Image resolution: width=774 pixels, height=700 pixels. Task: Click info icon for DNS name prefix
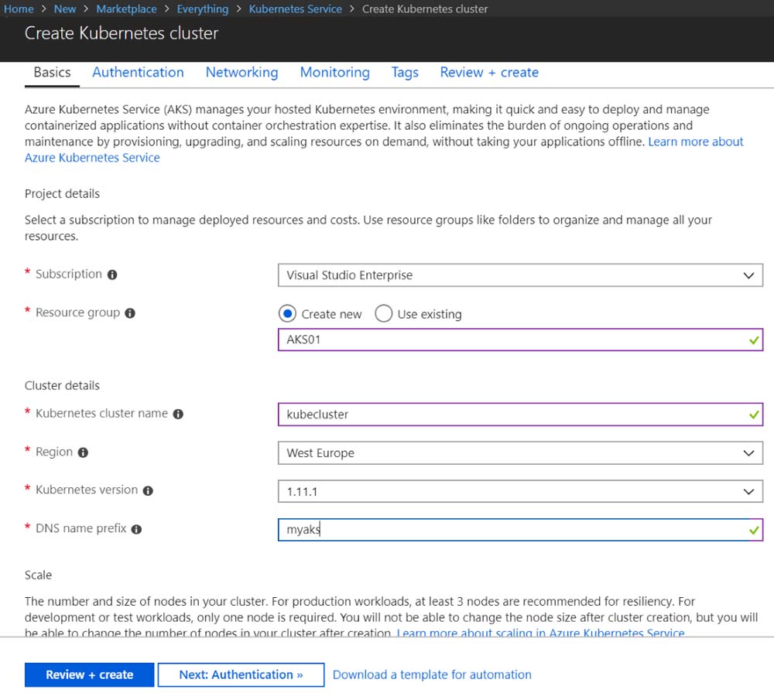pyautogui.click(x=136, y=530)
